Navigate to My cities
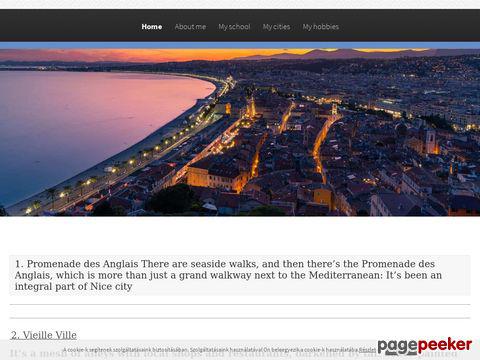Viewport: 480px width, 360px height. (x=276, y=27)
